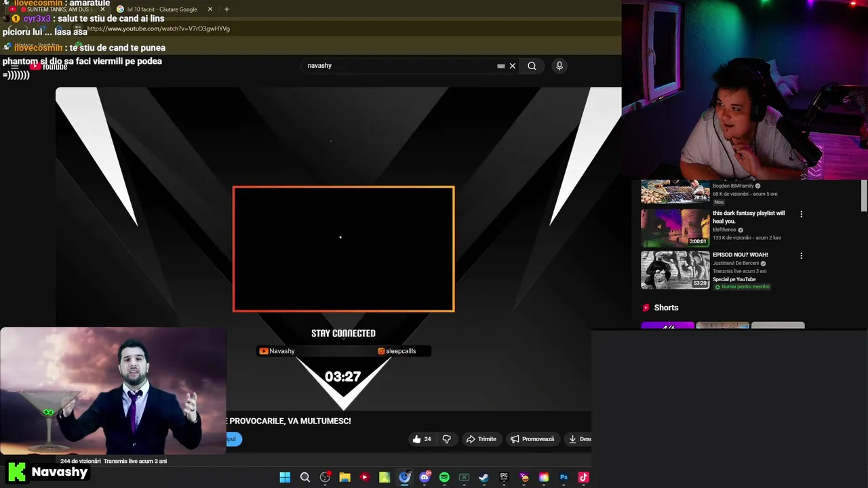Open Spotify from the taskbar

[x=444, y=477]
